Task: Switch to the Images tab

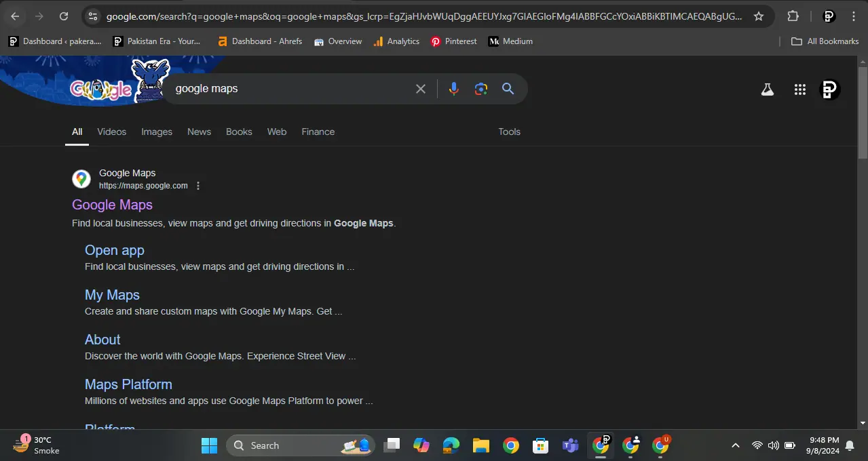Action: click(157, 132)
